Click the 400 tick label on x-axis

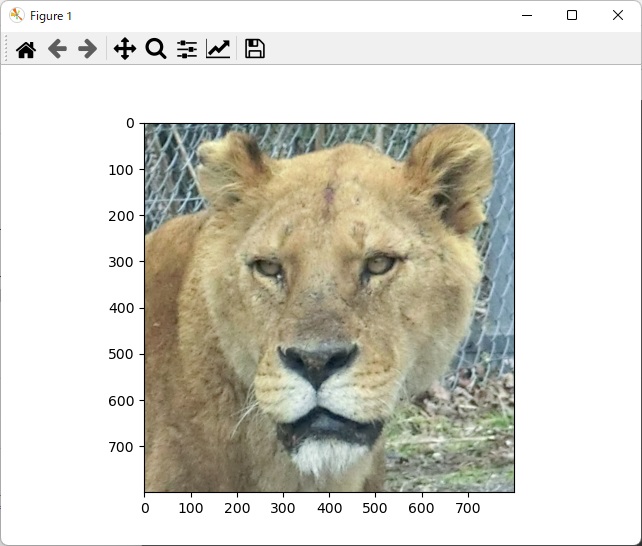329,509
